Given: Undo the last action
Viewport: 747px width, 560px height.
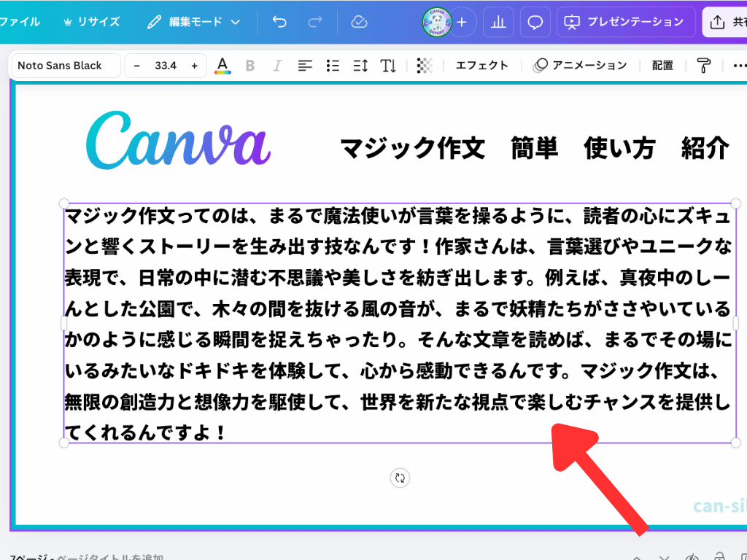Looking at the screenshot, I should 279,22.
